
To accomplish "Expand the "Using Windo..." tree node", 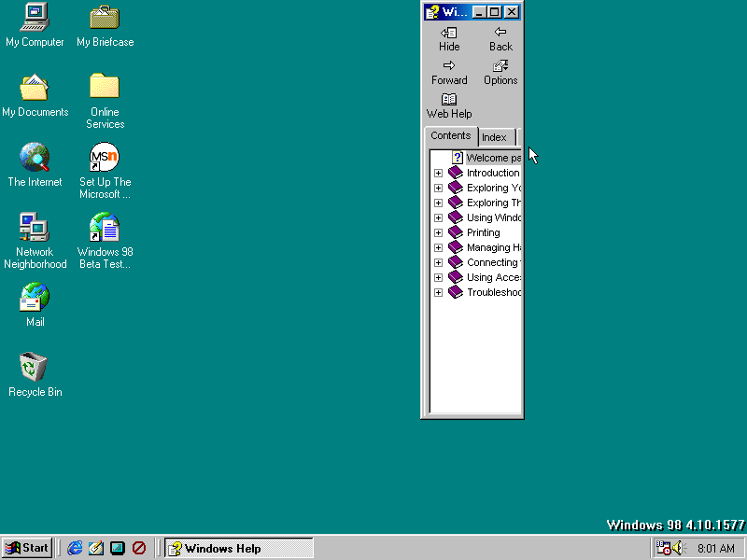I will coord(438,217).
